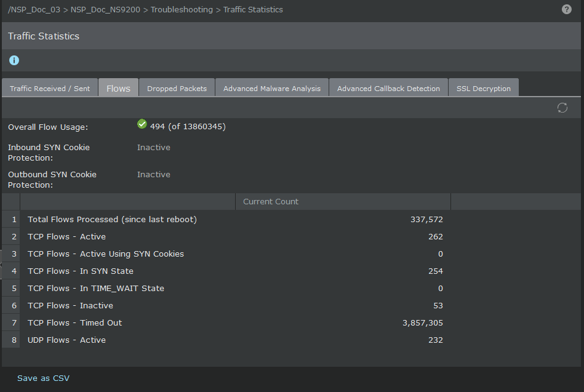Open the Dropped Packets tab
The height and width of the screenshot is (392, 584).
[x=177, y=89]
